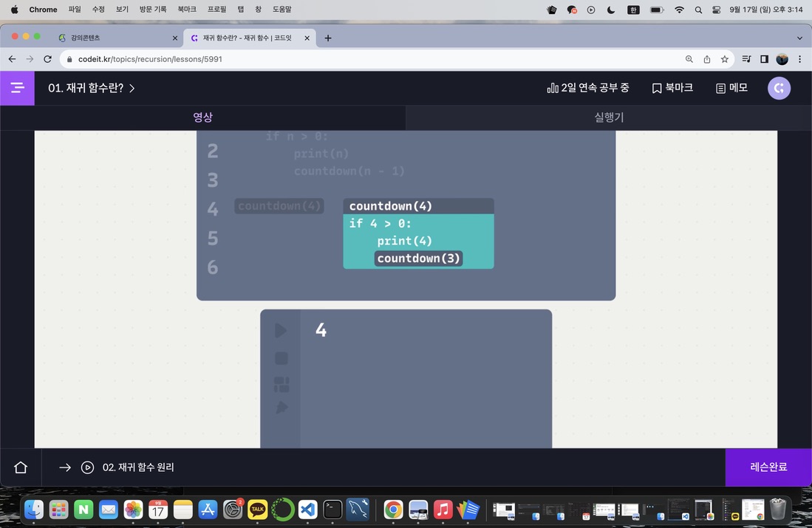Image resolution: width=812 pixels, height=528 pixels.
Task: Open Chrome three-dot menu
Action: click(x=799, y=59)
